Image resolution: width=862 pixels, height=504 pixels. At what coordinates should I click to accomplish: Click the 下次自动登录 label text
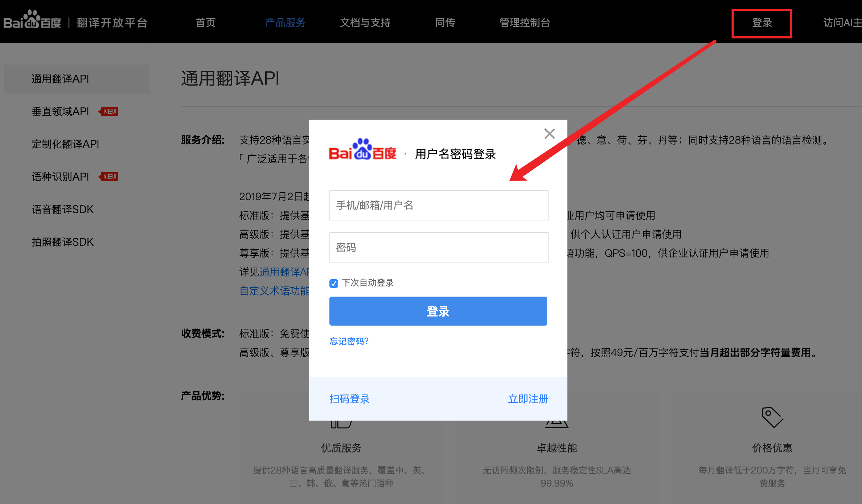(368, 283)
